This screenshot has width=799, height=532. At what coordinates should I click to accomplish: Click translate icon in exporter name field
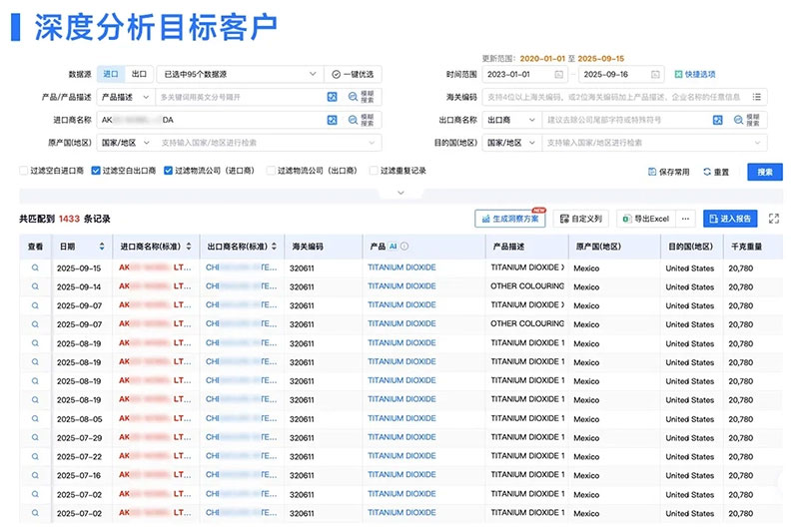pos(717,120)
